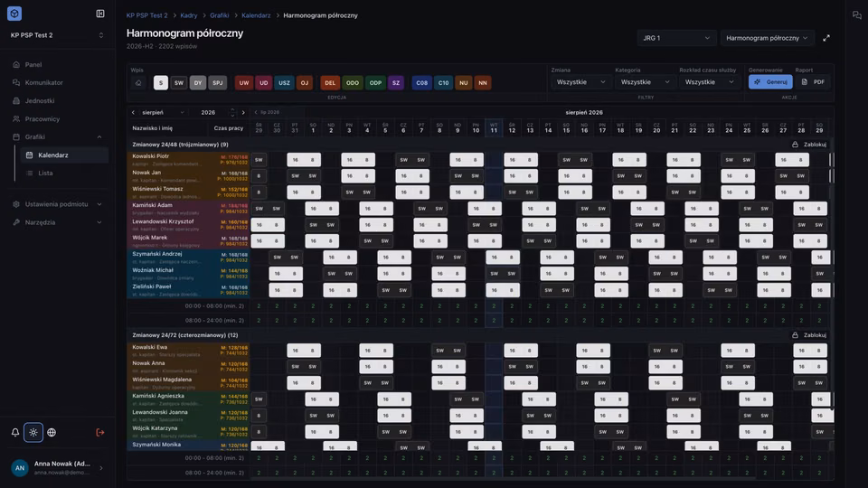
Task: Go to the previous month arrow
Action: tap(134, 112)
